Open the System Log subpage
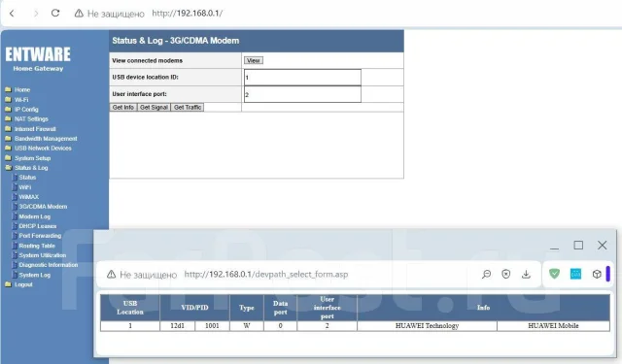This screenshot has width=622, height=364. (35, 275)
